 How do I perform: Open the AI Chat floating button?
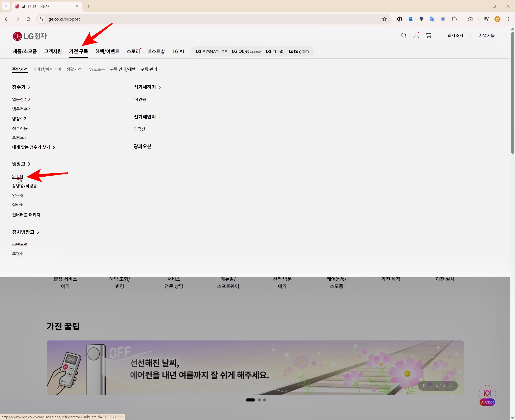487,395
